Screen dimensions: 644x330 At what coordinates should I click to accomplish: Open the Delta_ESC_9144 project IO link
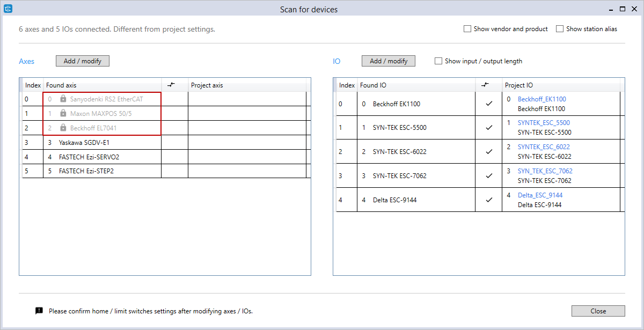click(540, 195)
